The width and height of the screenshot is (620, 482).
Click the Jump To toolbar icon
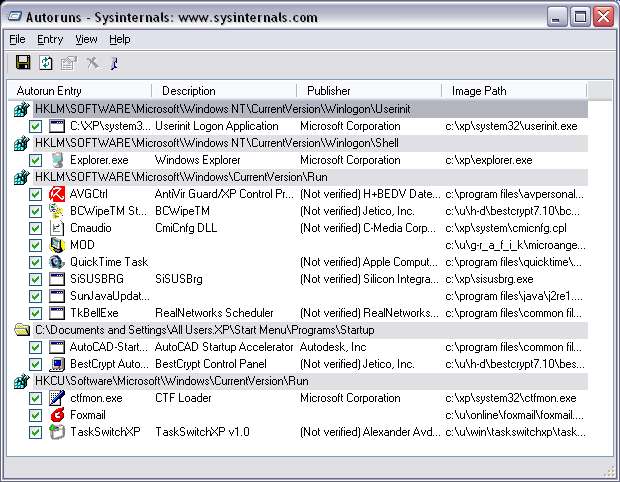114,63
